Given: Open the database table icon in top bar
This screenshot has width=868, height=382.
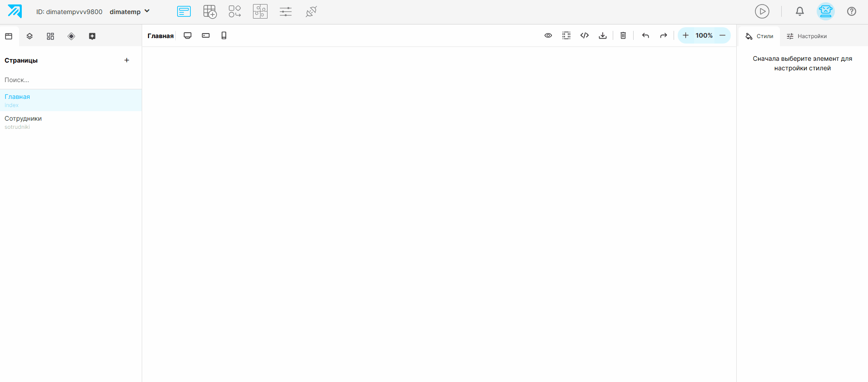Looking at the screenshot, I should (x=210, y=11).
